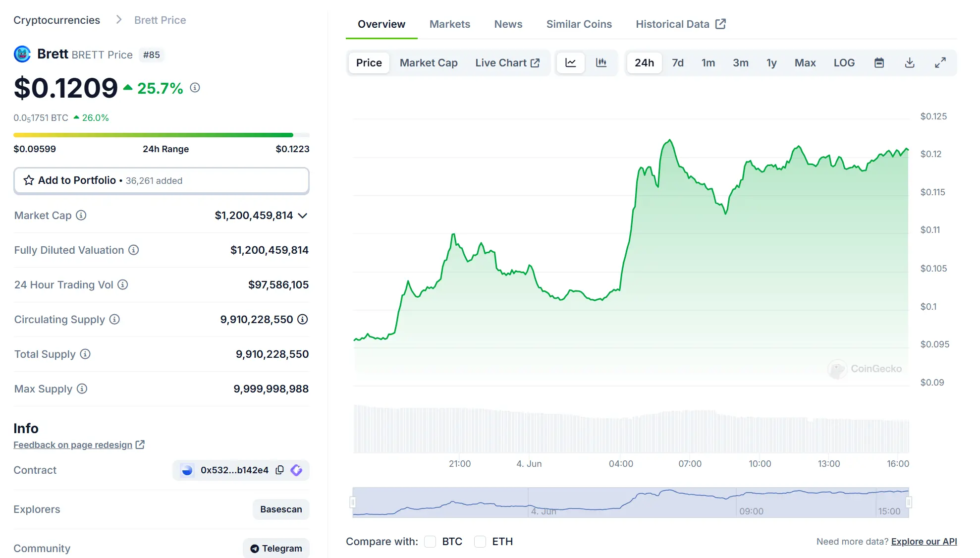Expand chart to fullscreen
This screenshot has width=980, height=558.
[x=940, y=62]
